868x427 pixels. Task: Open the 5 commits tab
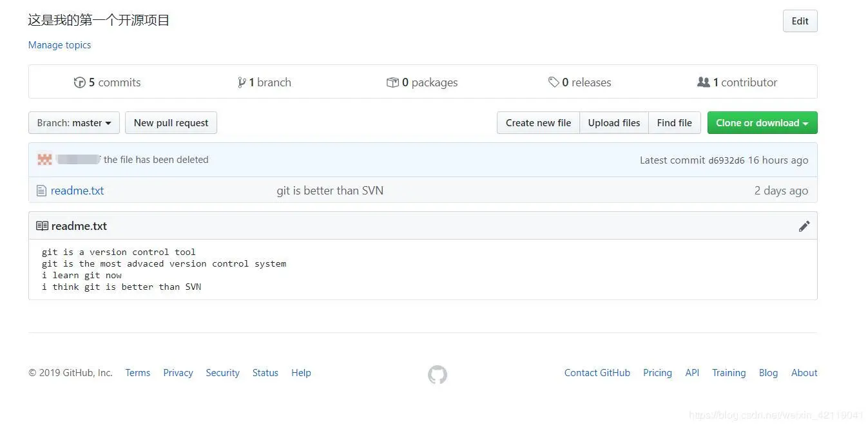click(108, 82)
